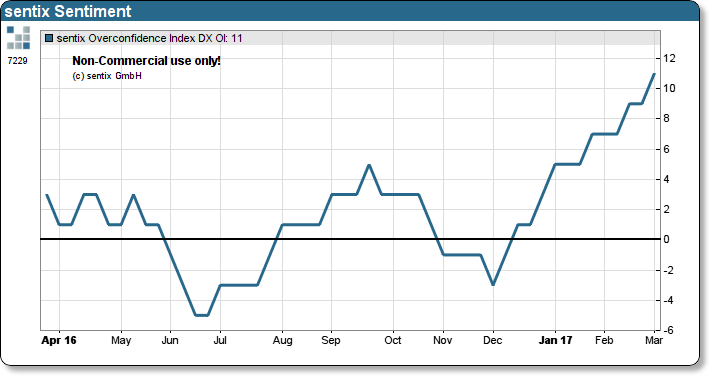This screenshot has height=376, width=710.
Task: Click the legend label 'sentix Overconfidence Index DX OI: 11'
Action: coord(149,39)
